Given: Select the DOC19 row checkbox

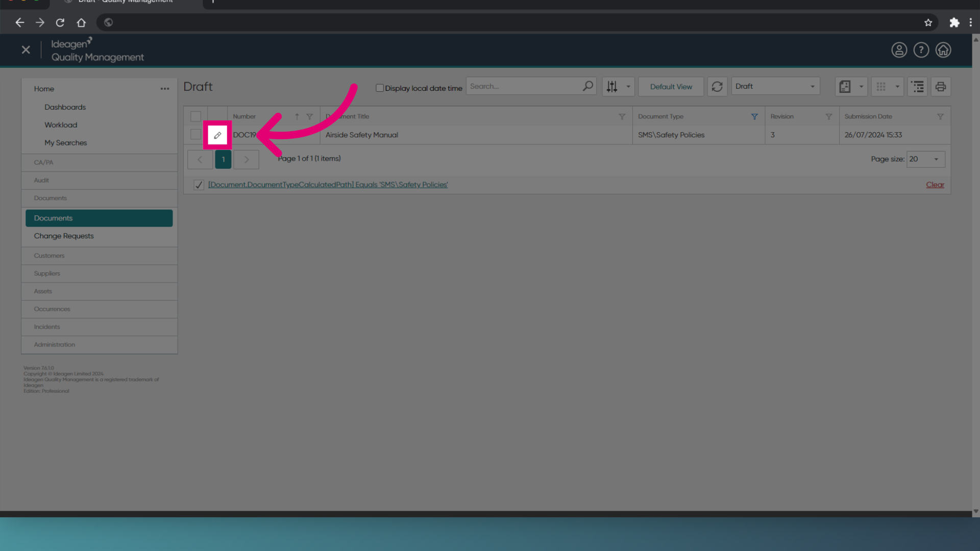Looking at the screenshot, I should click(195, 135).
